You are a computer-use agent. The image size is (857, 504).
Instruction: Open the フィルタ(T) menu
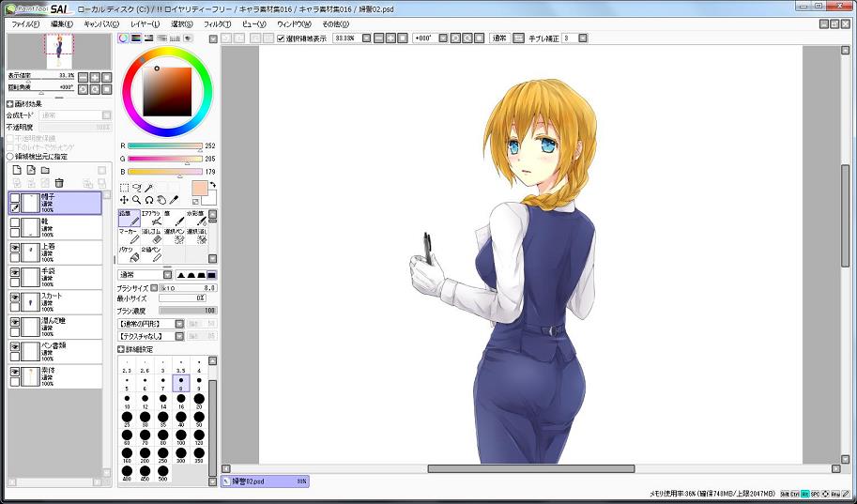point(217,23)
